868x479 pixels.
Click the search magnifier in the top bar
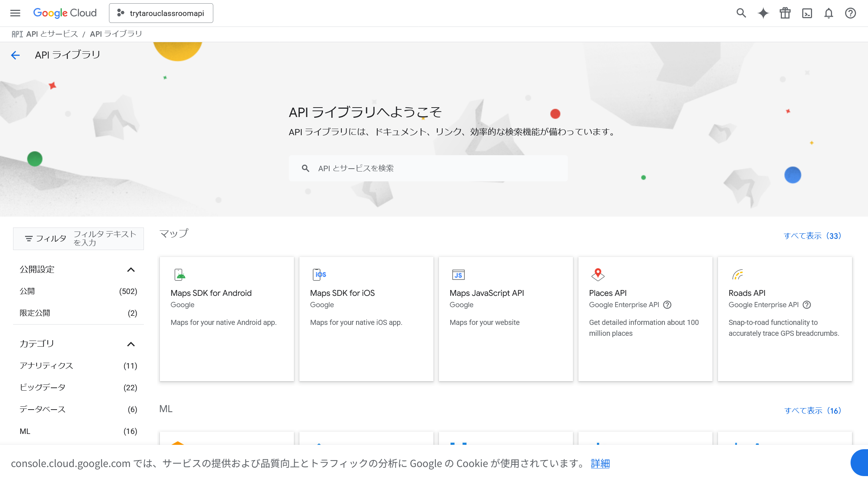741,13
